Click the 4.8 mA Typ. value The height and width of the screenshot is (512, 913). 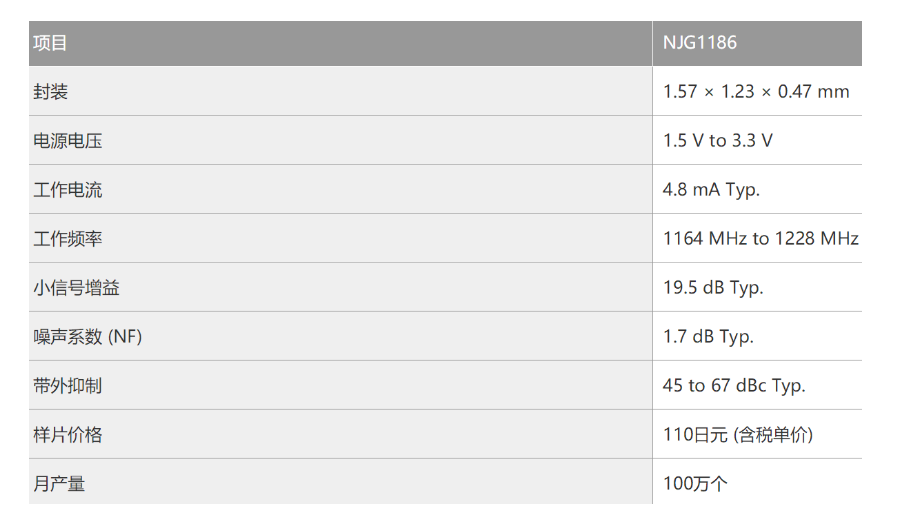pyautogui.click(x=711, y=190)
